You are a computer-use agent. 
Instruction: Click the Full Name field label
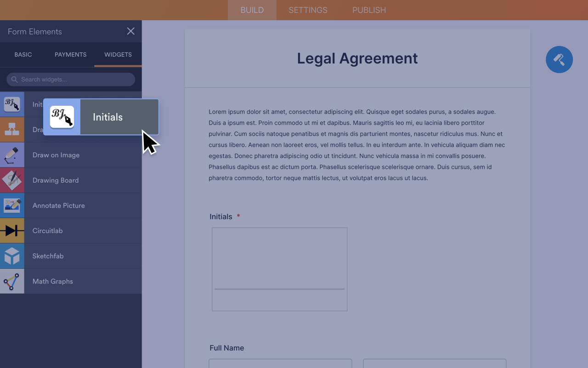click(227, 348)
